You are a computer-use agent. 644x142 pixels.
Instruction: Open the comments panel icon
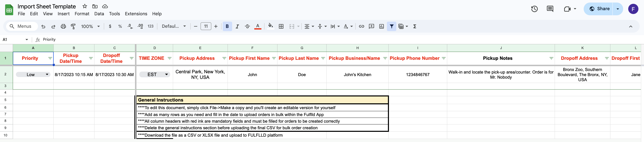[550, 9]
